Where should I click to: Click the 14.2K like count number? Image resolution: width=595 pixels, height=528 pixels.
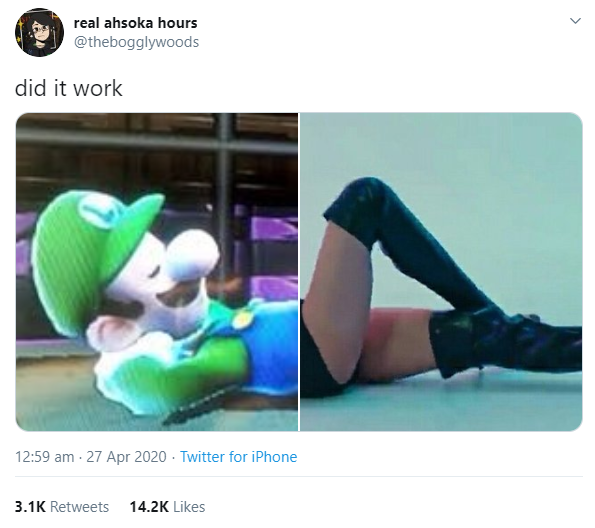tap(149, 507)
